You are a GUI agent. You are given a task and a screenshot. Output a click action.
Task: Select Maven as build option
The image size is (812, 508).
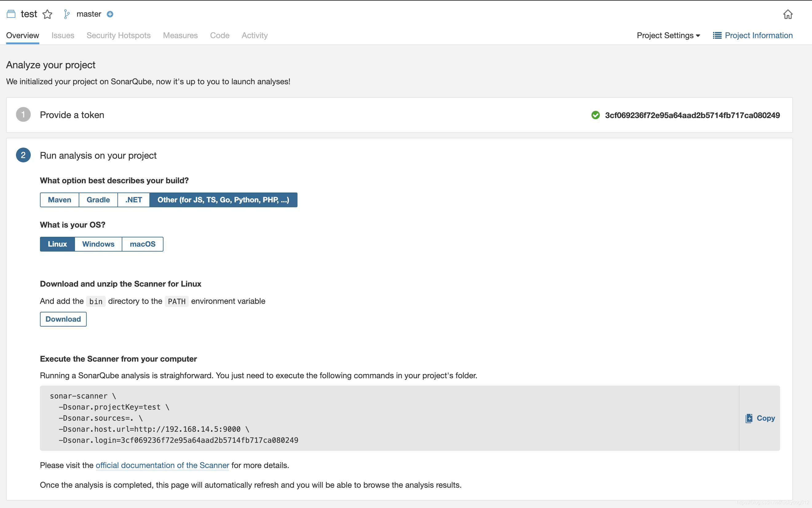pyautogui.click(x=59, y=200)
